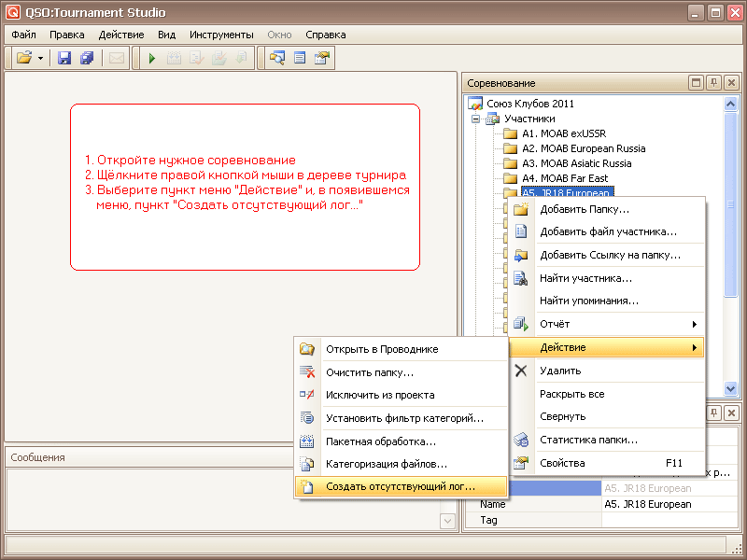The height and width of the screenshot is (560, 747).
Task: Select the Союз Клубов 2011 root node
Action: pyautogui.click(x=530, y=104)
